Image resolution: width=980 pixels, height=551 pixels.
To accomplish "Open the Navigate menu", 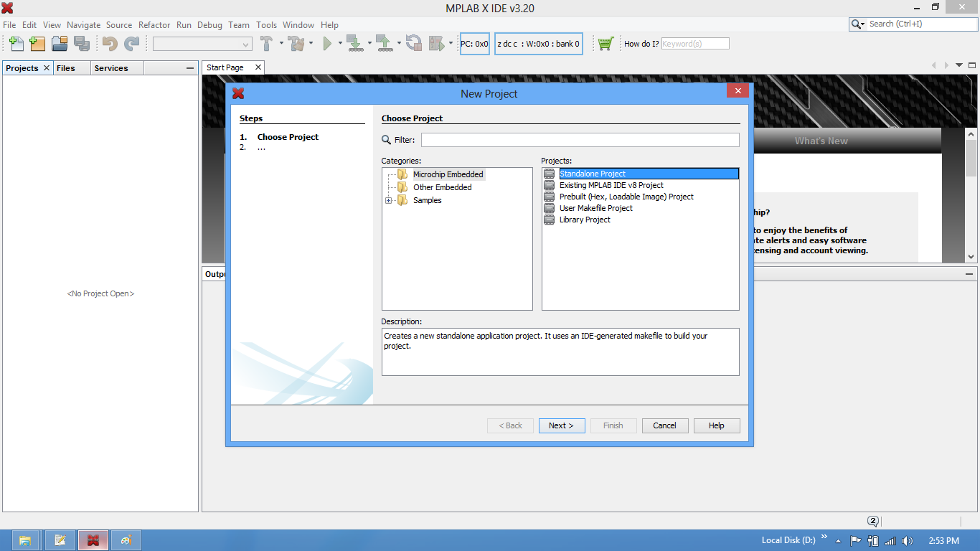I will 84,24.
